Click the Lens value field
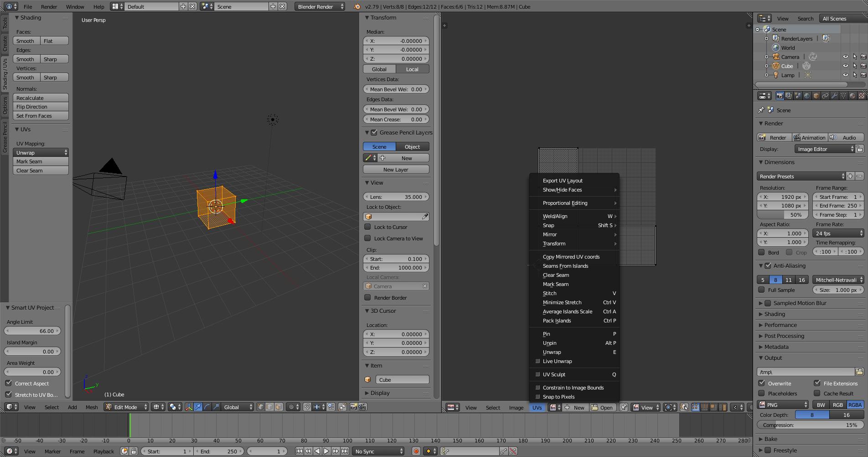Screen dimensions: 868x457 pos(396,197)
